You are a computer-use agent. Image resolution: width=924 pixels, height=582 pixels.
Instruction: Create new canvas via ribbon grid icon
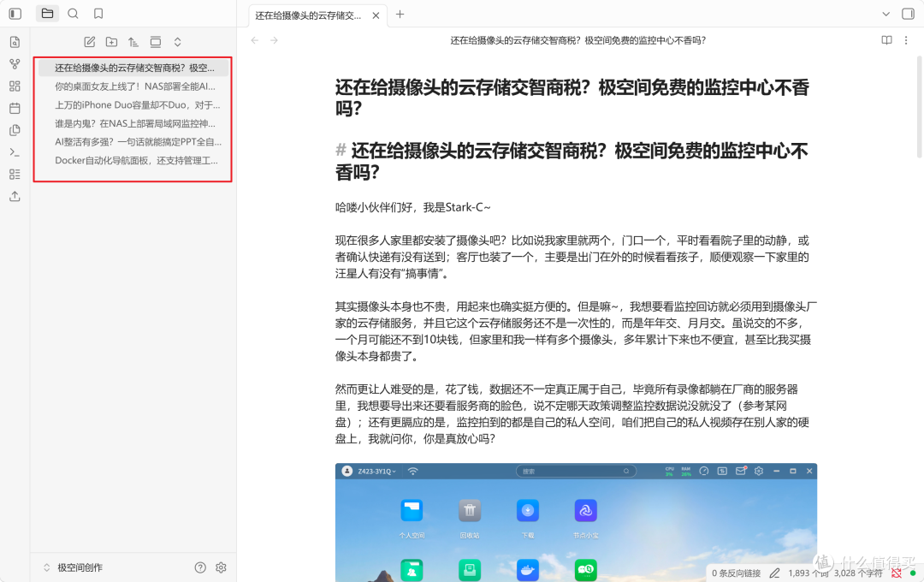[15, 86]
